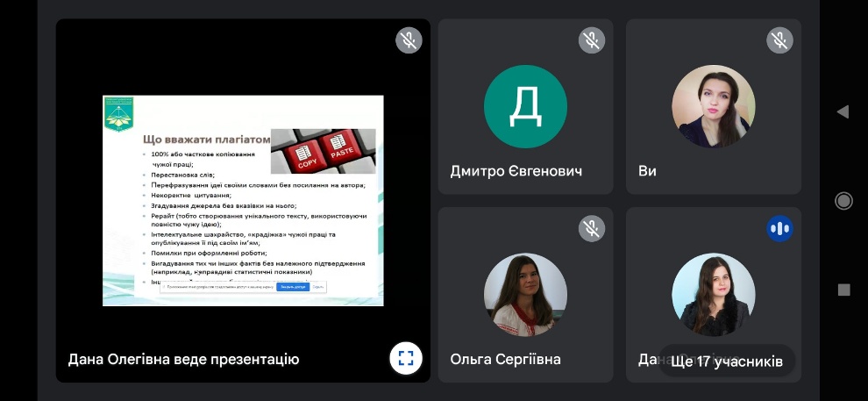
Task: Tap Ольга Сергіївна's profile photo
Action: [x=525, y=295]
